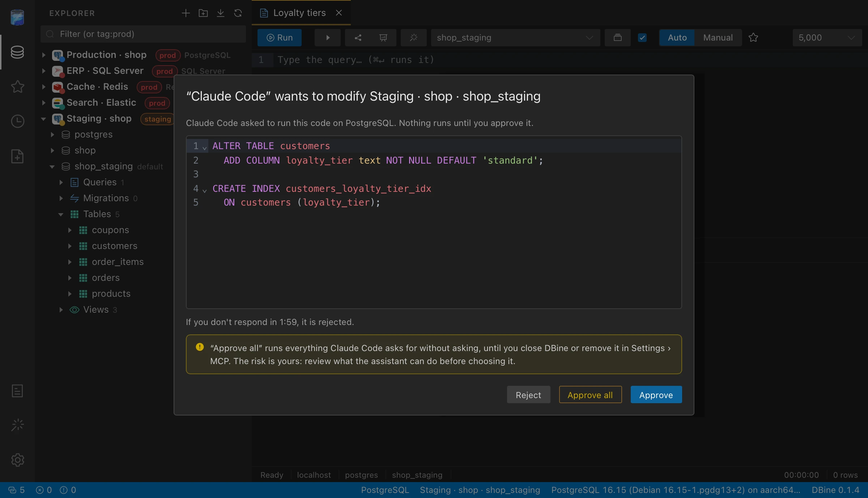The width and height of the screenshot is (868, 498).
Task: Open settings gear in sidebar
Action: 17,460
